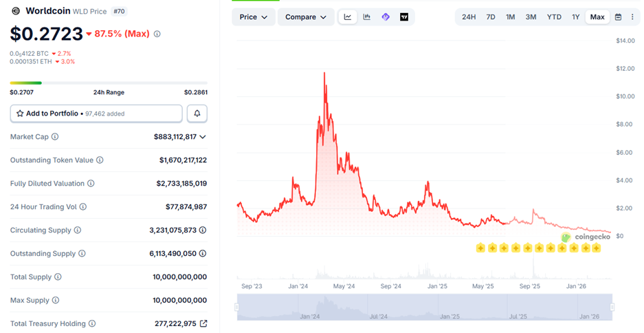Viewport: 644px width, 333px height.
Task: Switch chart range to 7D
Action: (491, 17)
